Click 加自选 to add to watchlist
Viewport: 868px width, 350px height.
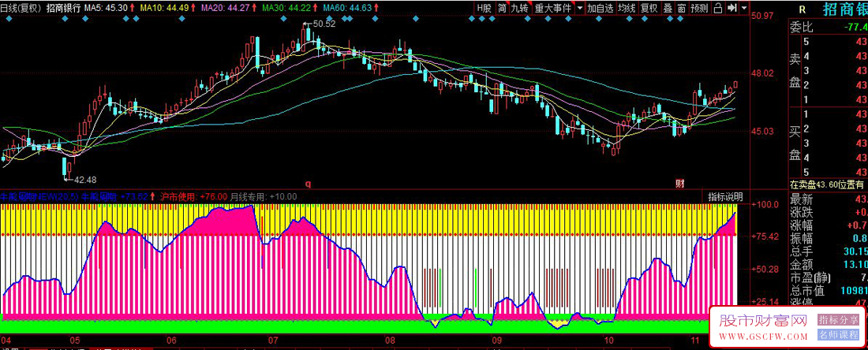pyautogui.click(x=600, y=9)
